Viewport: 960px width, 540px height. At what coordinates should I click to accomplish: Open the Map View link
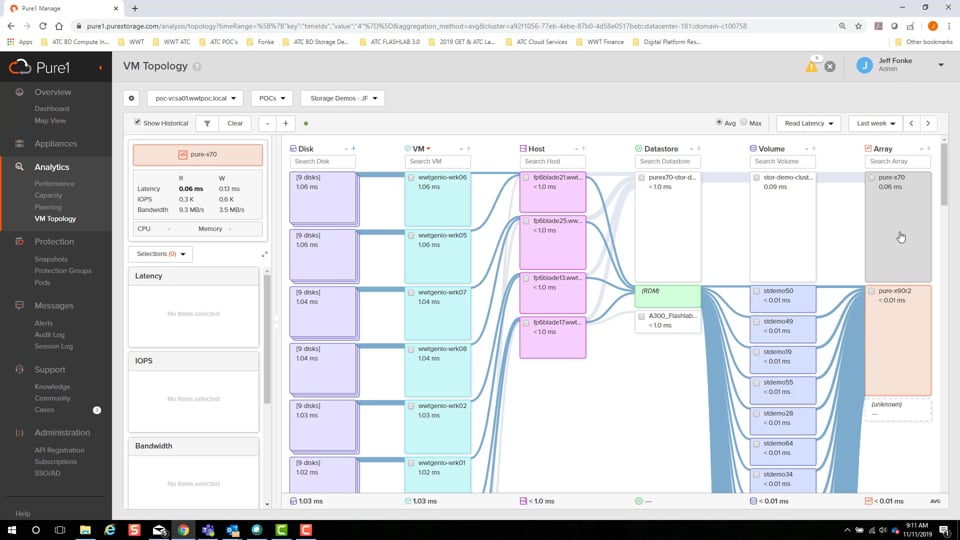point(50,121)
